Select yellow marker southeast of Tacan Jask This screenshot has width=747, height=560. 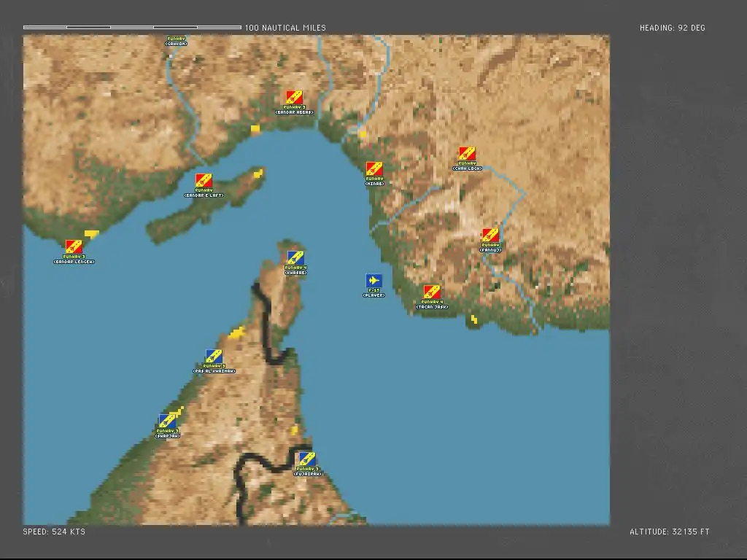click(474, 319)
